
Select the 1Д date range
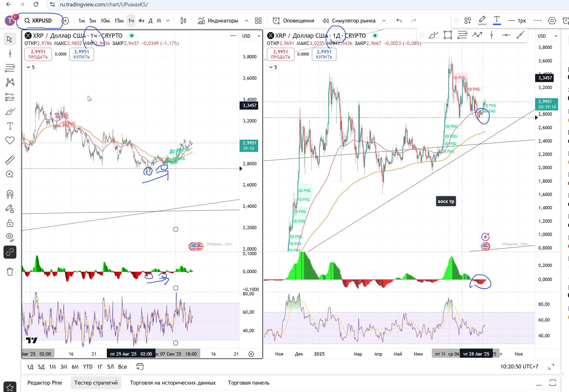click(x=30, y=367)
